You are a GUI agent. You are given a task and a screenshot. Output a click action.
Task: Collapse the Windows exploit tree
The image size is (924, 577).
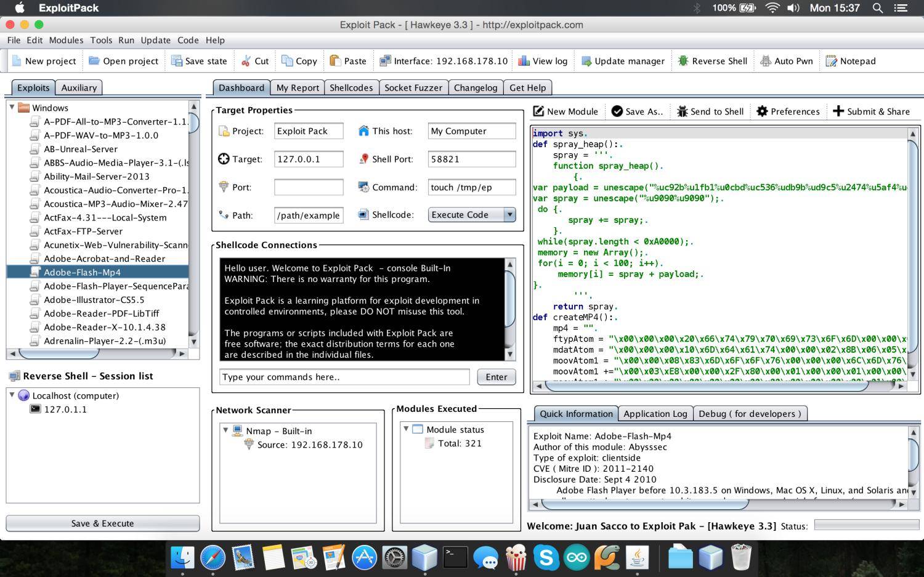tap(11, 107)
